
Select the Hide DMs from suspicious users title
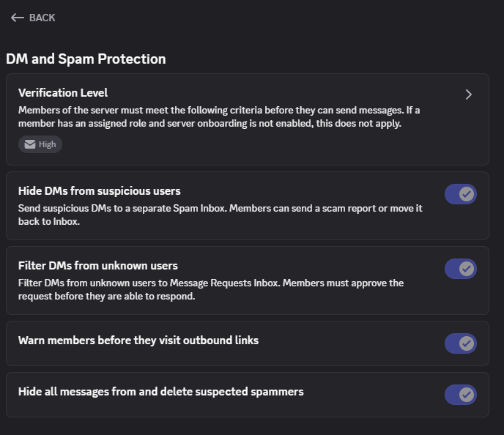coord(100,191)
